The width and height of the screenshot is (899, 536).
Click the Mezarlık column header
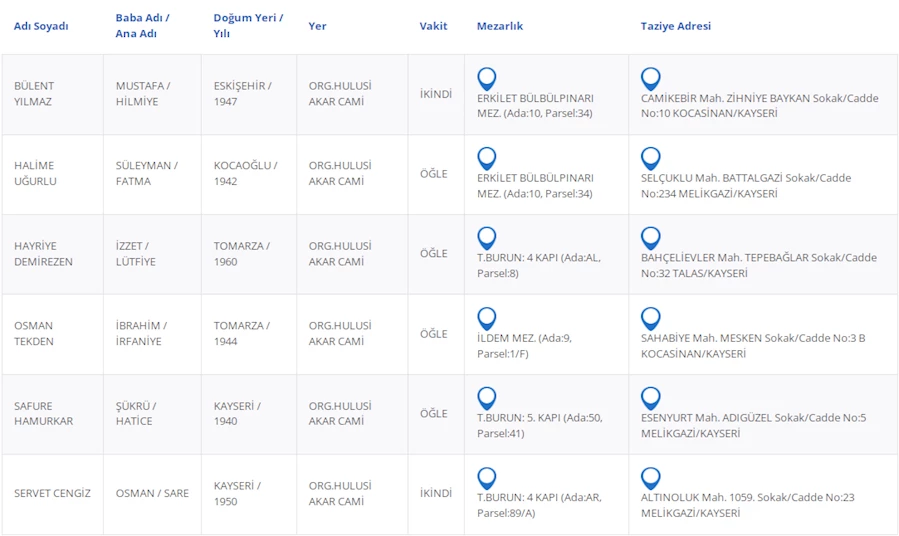(499, 26)
